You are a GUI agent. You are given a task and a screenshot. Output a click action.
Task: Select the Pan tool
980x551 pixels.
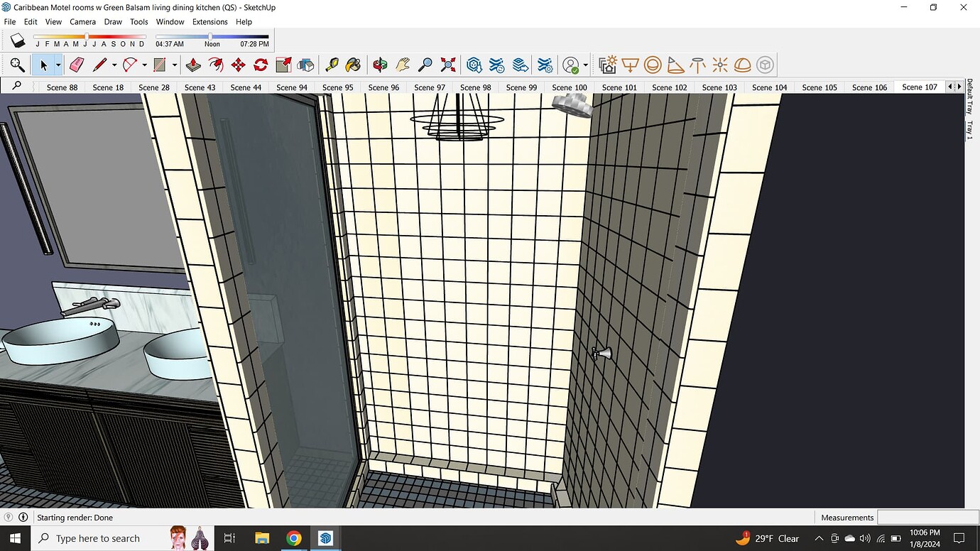click(x=403, y=65)
